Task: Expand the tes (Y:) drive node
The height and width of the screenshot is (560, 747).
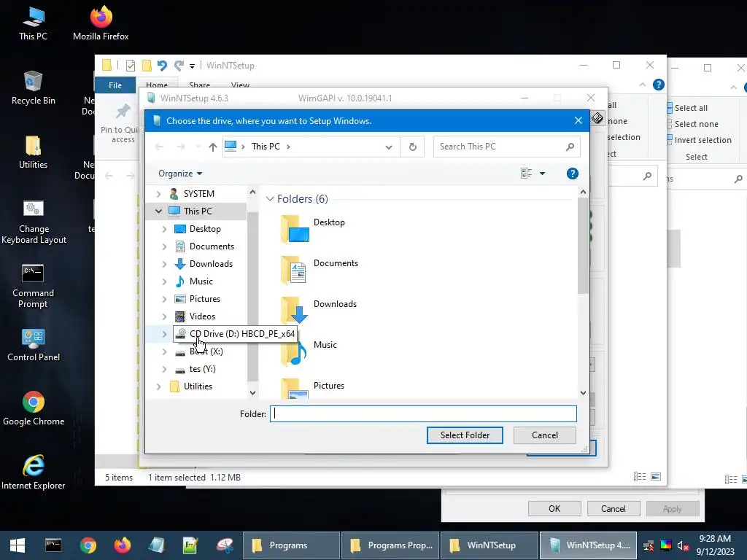Action: point(164,369)
